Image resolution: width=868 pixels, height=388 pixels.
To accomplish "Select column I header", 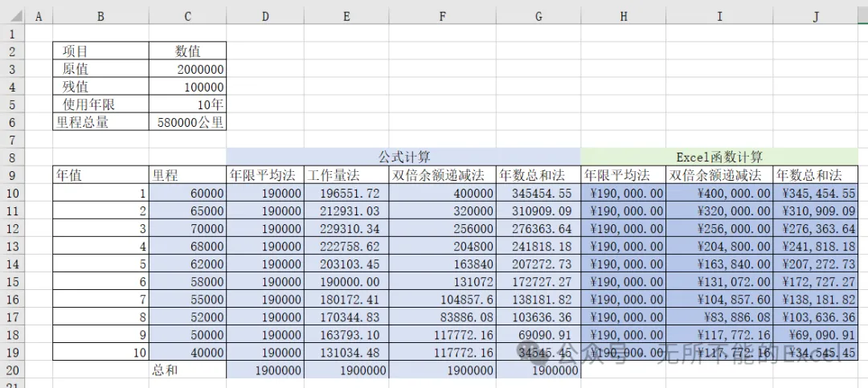I will tap(719, 17).
